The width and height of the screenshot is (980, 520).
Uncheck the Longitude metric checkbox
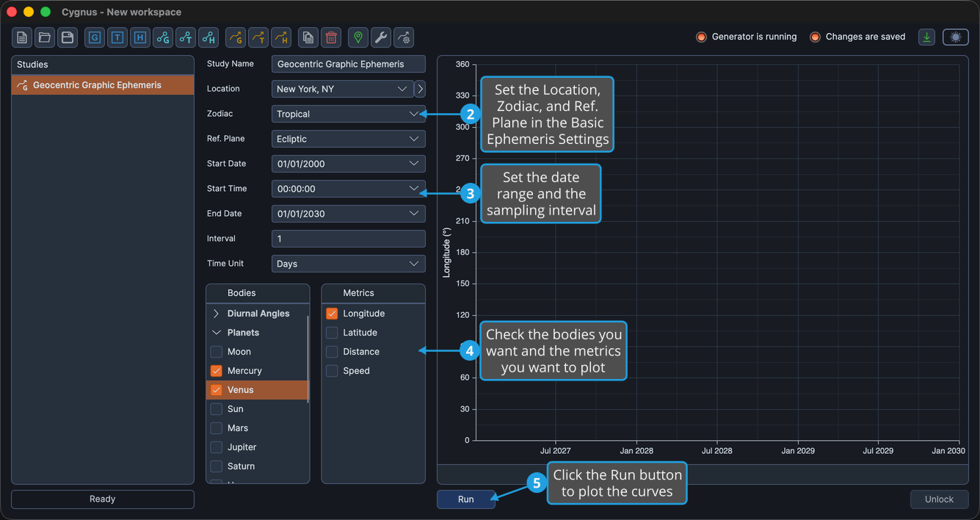point(332,314)
